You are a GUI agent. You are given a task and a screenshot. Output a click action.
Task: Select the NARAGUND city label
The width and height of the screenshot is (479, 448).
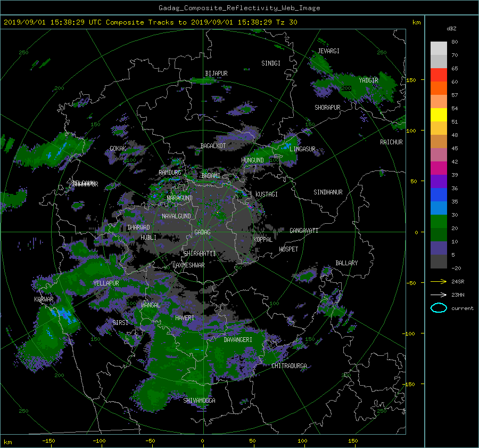tap(180, 198)
